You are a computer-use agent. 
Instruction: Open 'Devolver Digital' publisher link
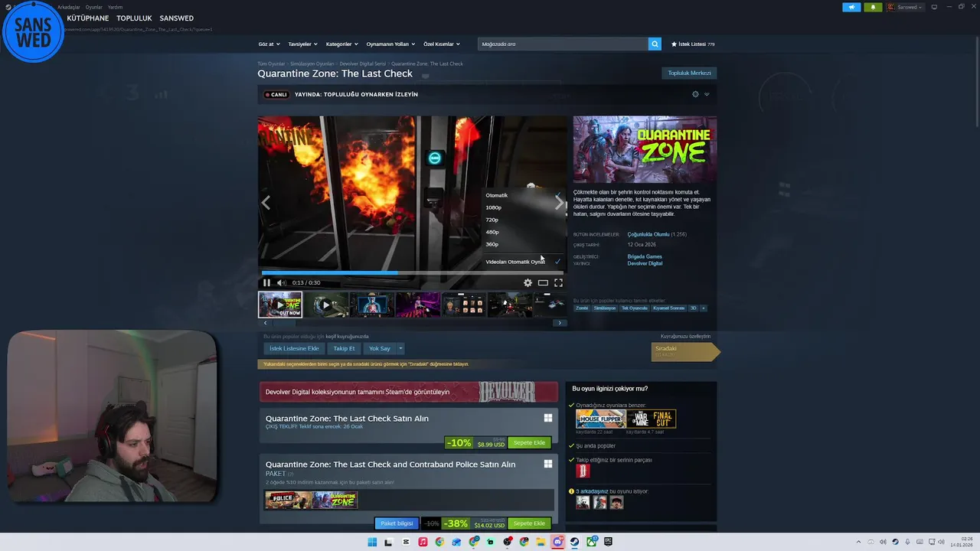click(x=645, y=263)
